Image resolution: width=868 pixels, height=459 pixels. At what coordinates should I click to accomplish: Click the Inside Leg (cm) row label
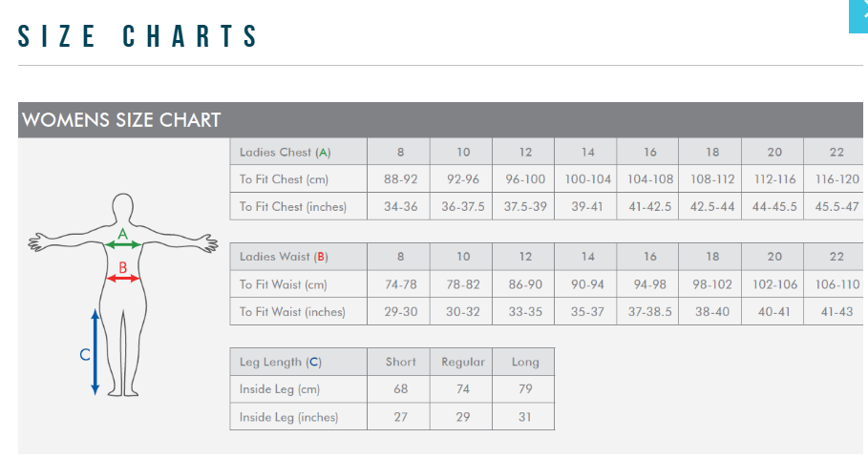tap(280, 389)
